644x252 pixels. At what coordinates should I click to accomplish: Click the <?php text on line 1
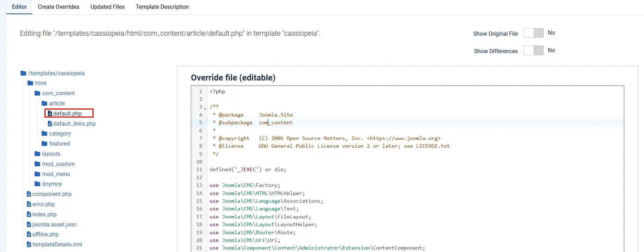pos(217,91)
